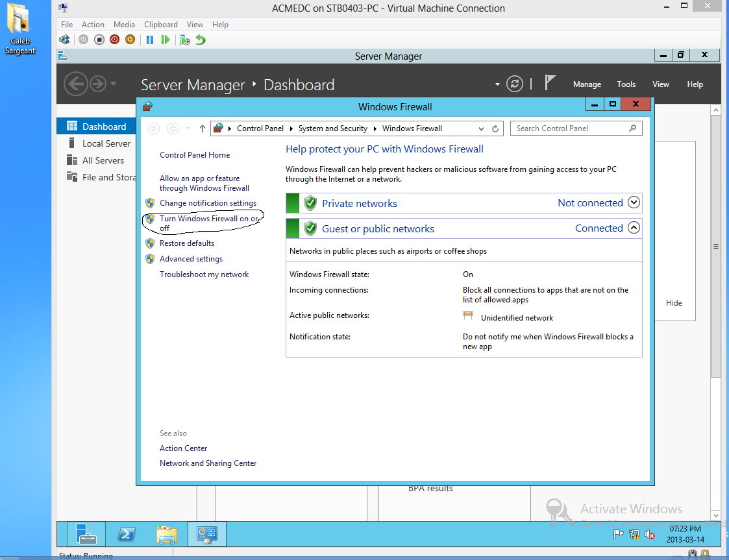Pause the virtual machine
This screenshot has height=560, width=729.
[150, 40]
